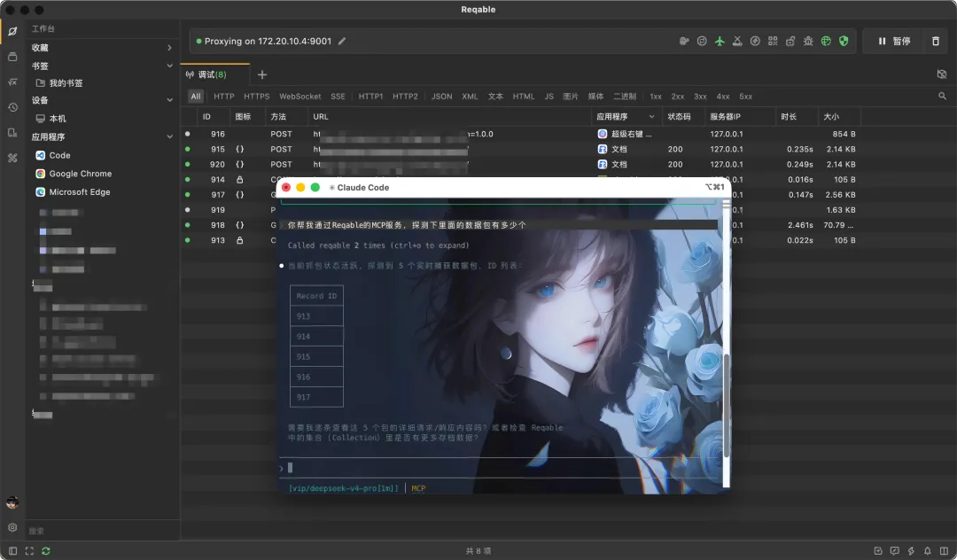Image resolution: width=957 pixels, height=560 pixels.
Task: Open settings gear in left sidebar
Action: (12, 527)
